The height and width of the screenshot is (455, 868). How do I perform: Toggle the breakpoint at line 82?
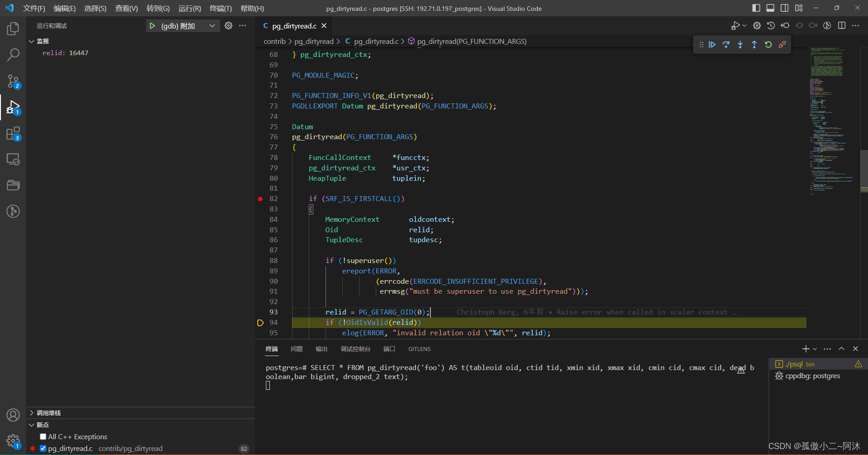click(x=260, y=199)
